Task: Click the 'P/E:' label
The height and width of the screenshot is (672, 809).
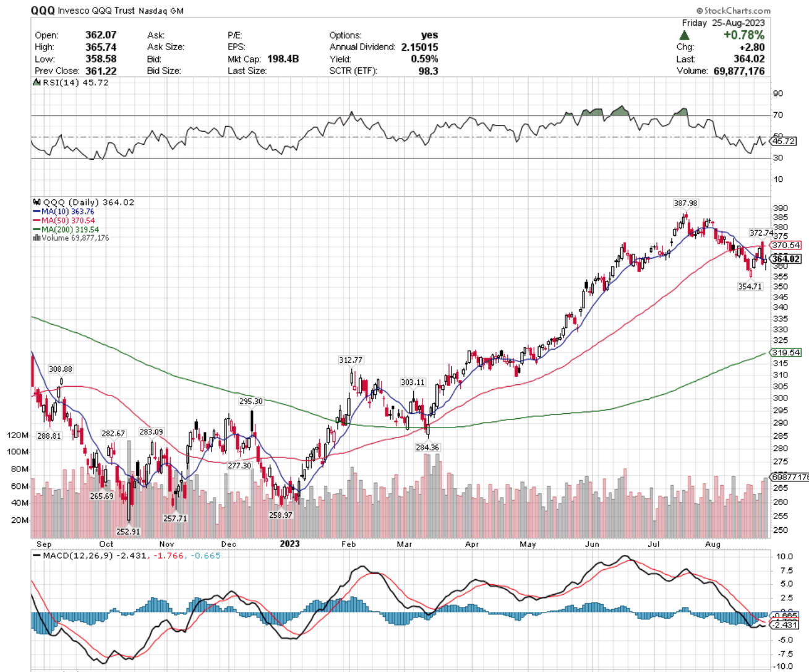Action: [235, 35]
